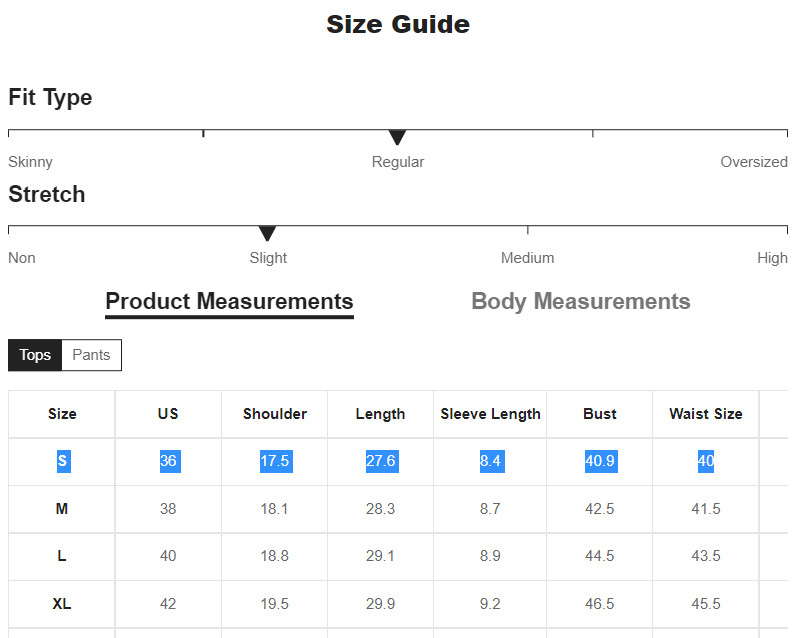Click the US column header
This screenshot has width=802, height=638.
coord(168,414)
